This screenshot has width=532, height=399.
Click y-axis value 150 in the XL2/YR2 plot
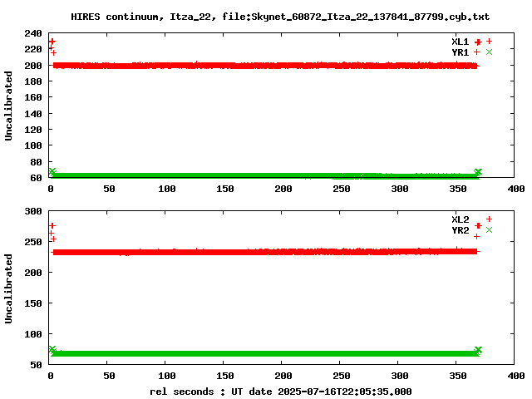[x=33, y=303]
